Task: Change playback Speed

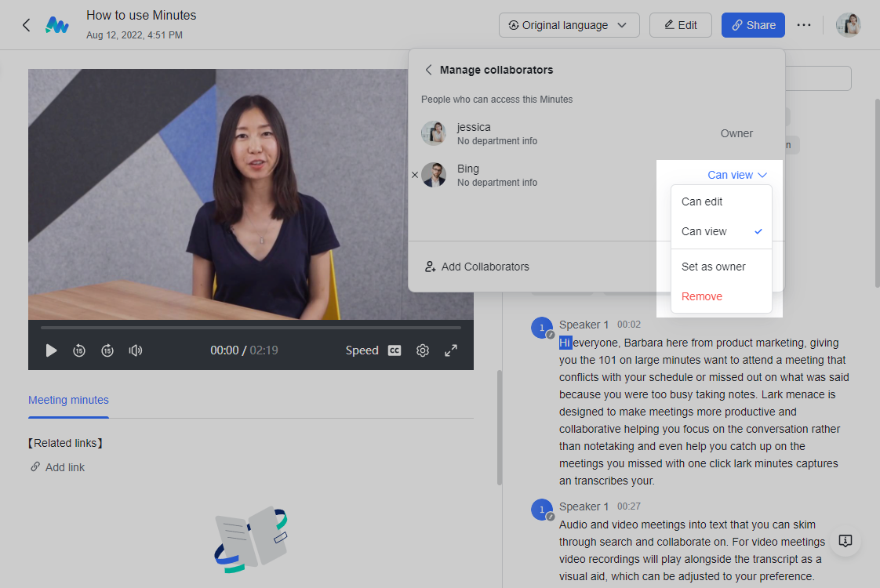Action: click(362, 350)
